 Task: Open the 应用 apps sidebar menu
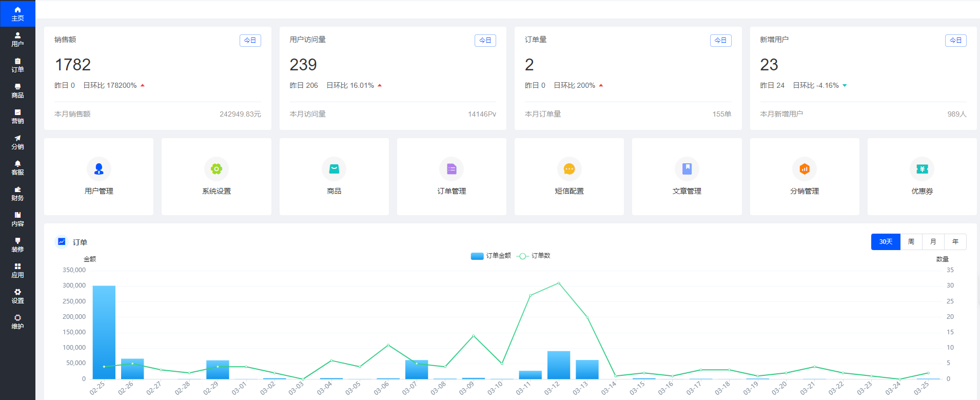pos(17,271)
